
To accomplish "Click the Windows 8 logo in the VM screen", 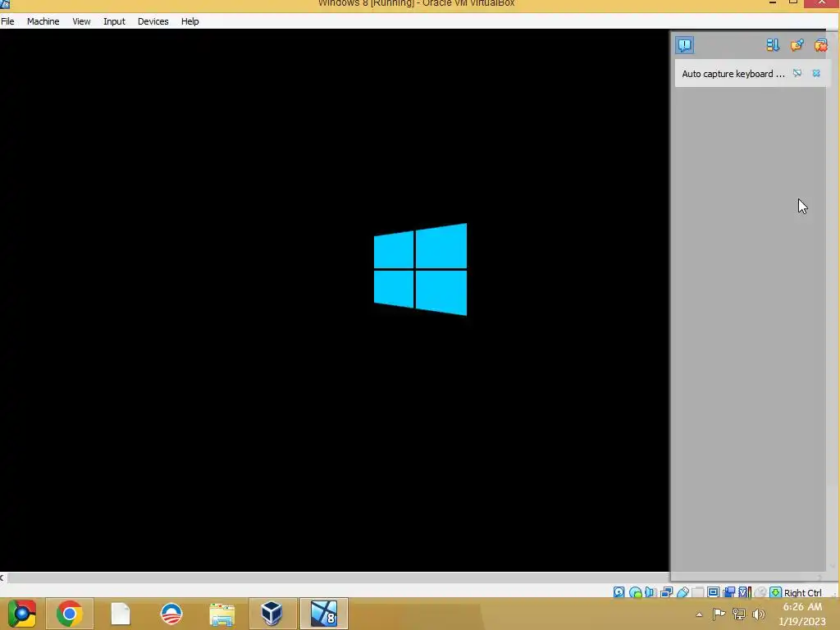I will (x=420, y=269).
